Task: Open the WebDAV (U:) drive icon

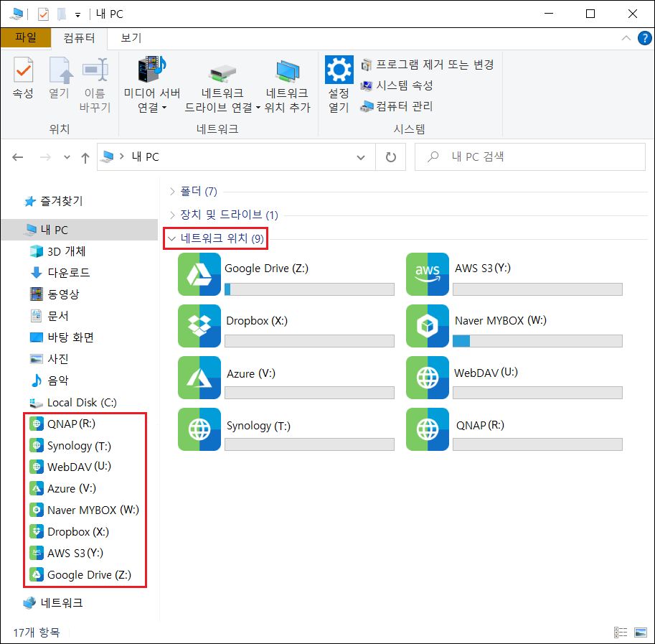Action: [x=428, y=378]
